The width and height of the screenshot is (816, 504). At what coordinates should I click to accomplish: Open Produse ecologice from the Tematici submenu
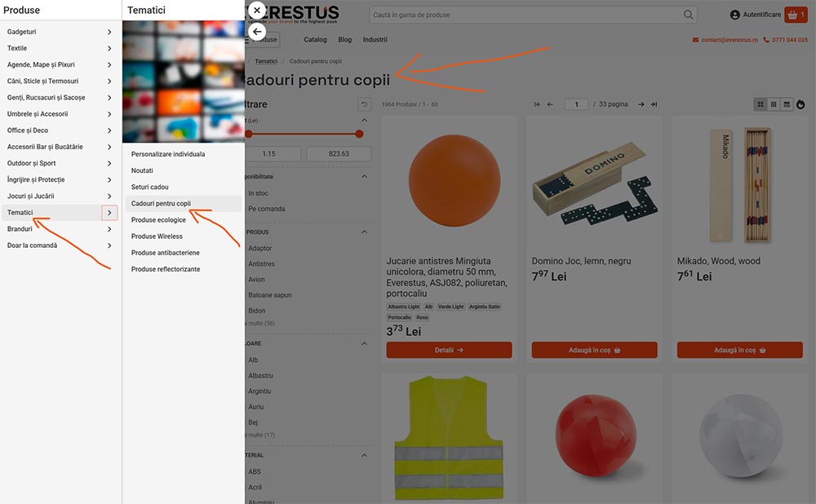[x=158, y=220]
